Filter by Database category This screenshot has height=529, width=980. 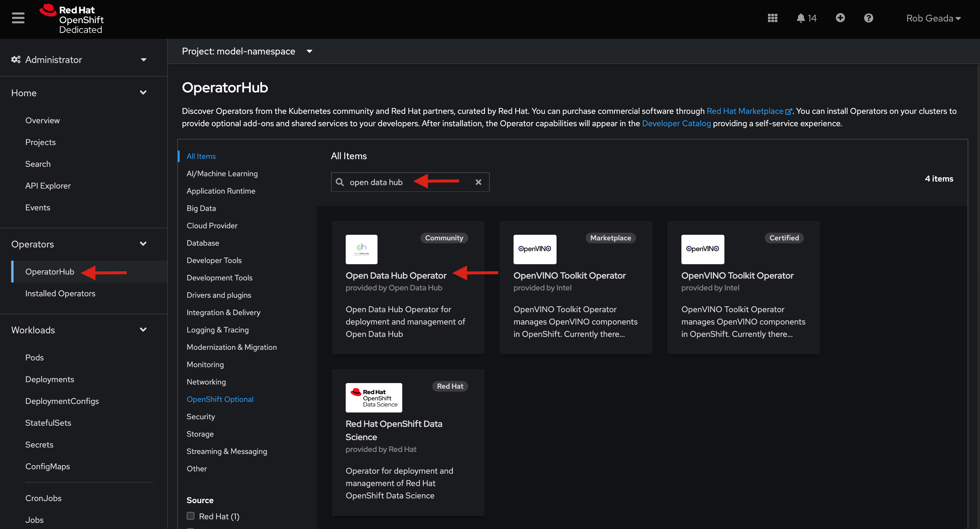point(203,243)
